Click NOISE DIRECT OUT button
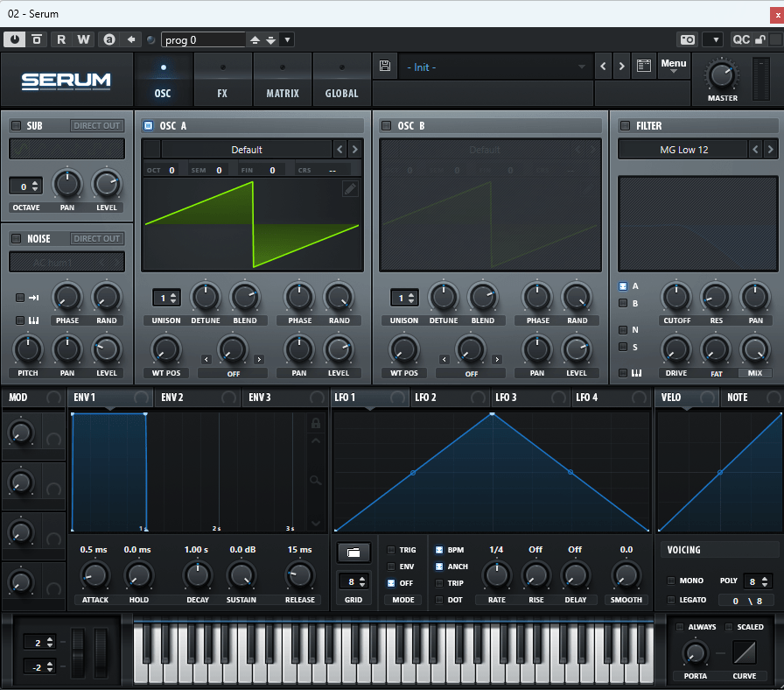The image size is (784, 690). click(x=97, y=239)
